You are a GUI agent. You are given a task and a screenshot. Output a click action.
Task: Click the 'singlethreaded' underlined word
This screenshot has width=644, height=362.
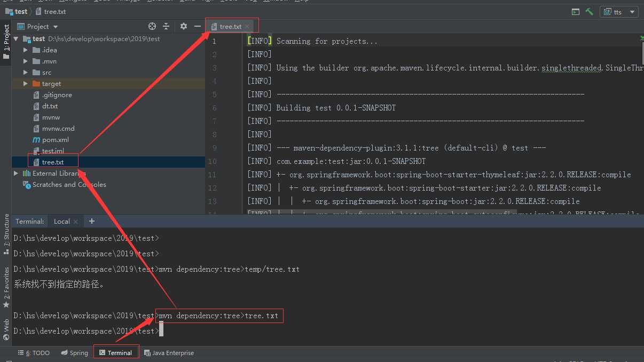click(x=571, y=68)
